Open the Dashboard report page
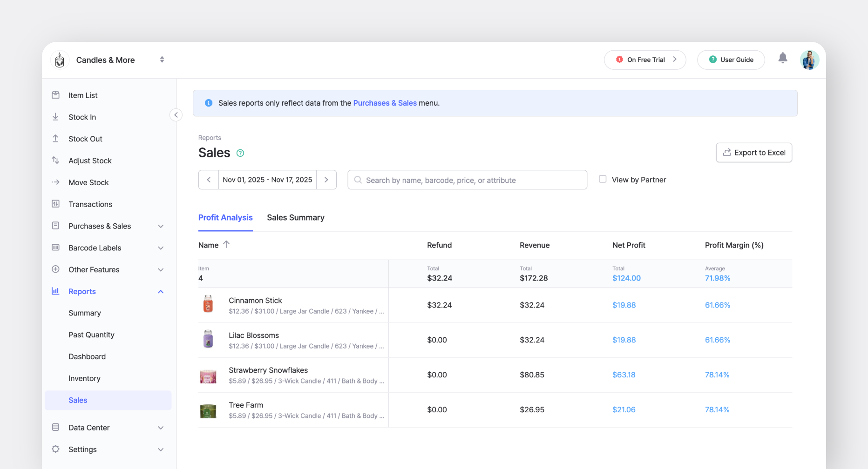 pos(87,356)
